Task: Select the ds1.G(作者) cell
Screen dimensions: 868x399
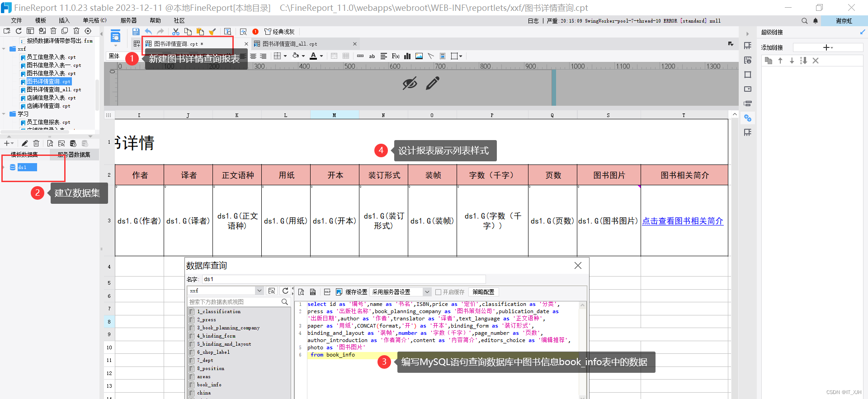Action: [139, 221]
